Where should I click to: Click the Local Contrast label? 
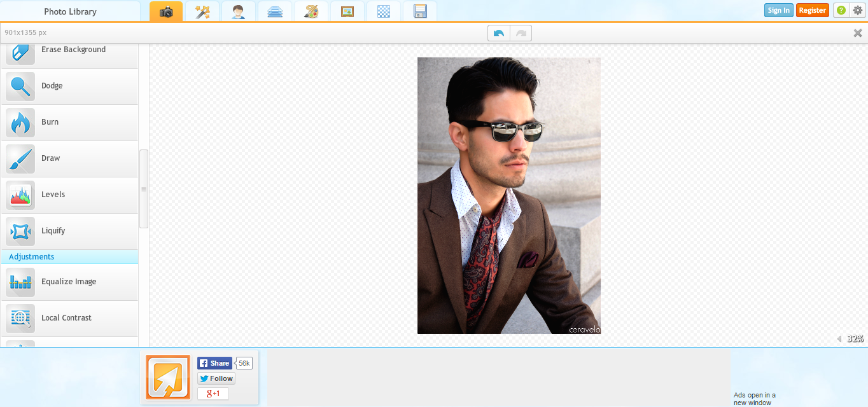[67, 318]
